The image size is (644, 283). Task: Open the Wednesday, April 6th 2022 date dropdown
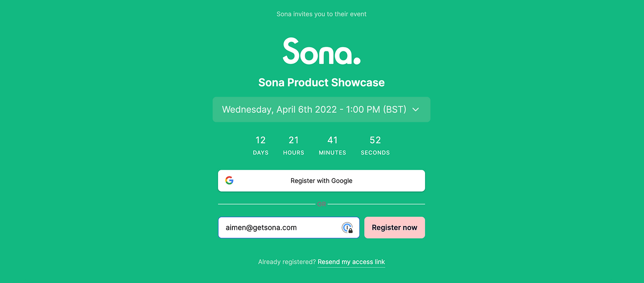click(322, 109)
